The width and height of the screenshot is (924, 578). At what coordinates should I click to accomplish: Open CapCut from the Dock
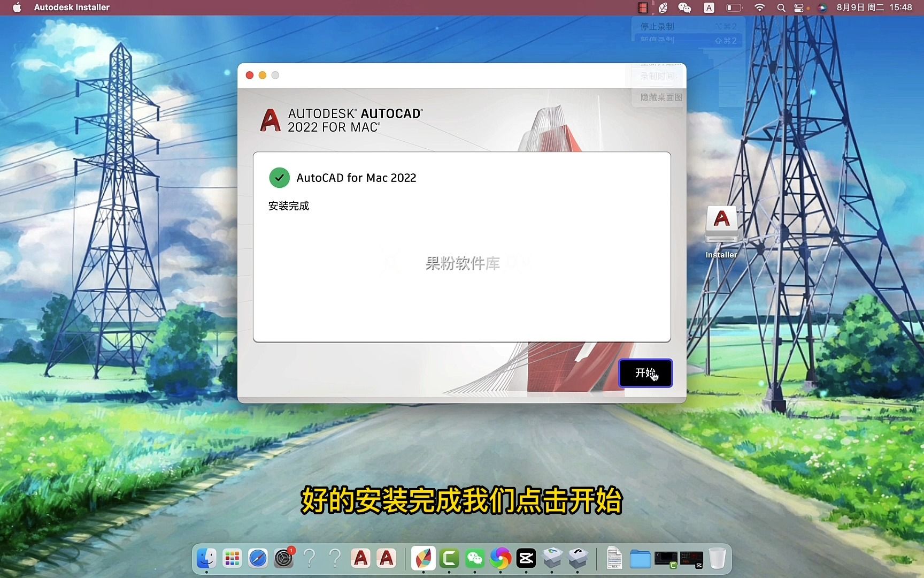coord(526,558)
